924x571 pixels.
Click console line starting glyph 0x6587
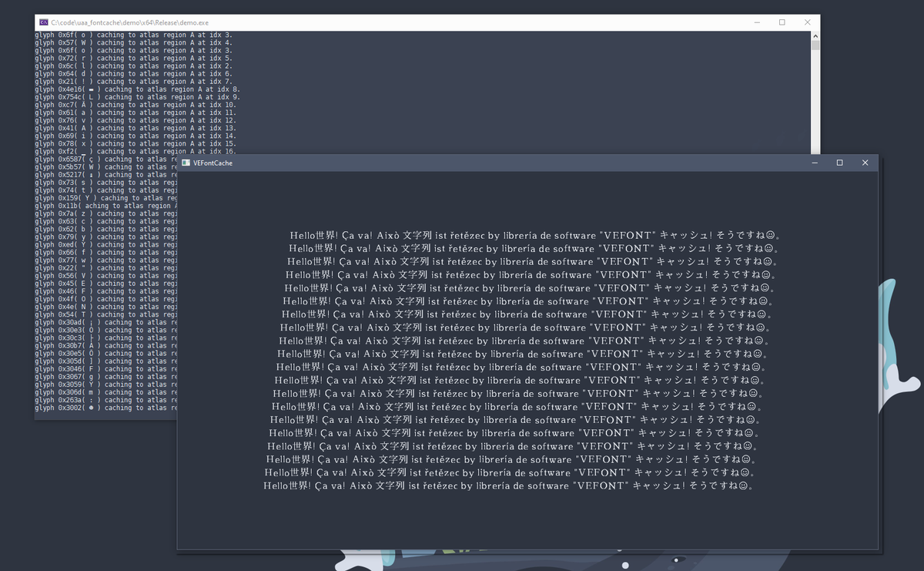(106, 159)
